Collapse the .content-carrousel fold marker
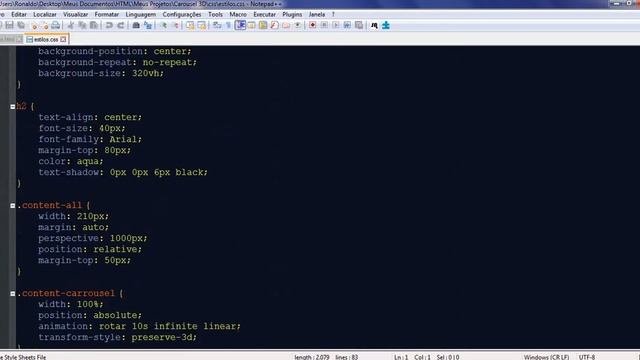640x360 pixels. (x=13, y=293)
